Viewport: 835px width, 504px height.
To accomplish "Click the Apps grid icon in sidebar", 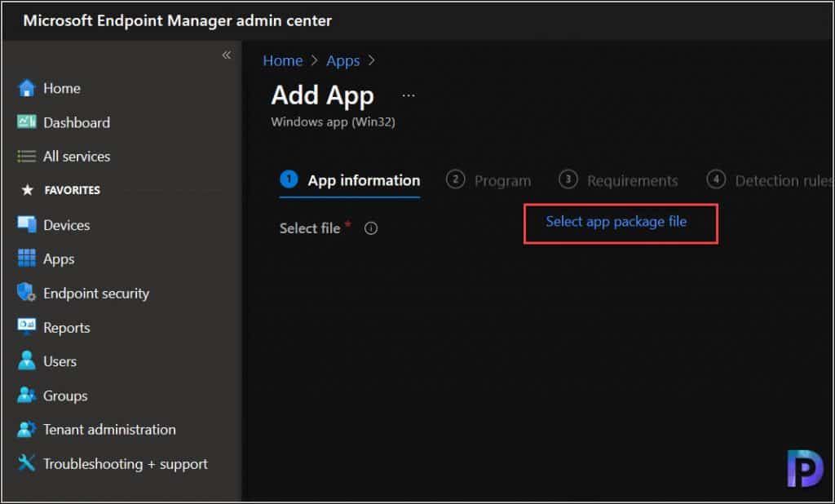I will [x=27, y=259].
